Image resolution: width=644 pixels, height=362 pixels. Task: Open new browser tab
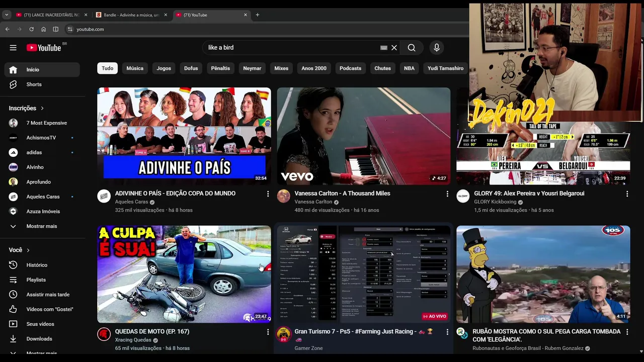point(257,15)
